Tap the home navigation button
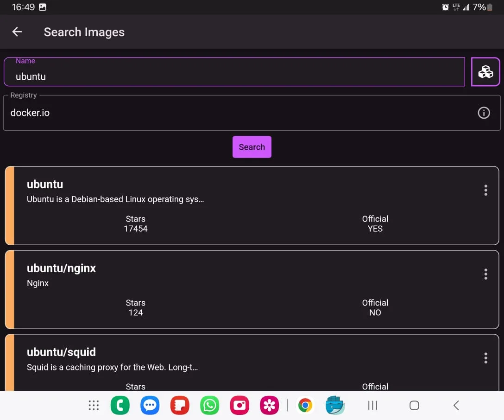 tap(414, 405)
